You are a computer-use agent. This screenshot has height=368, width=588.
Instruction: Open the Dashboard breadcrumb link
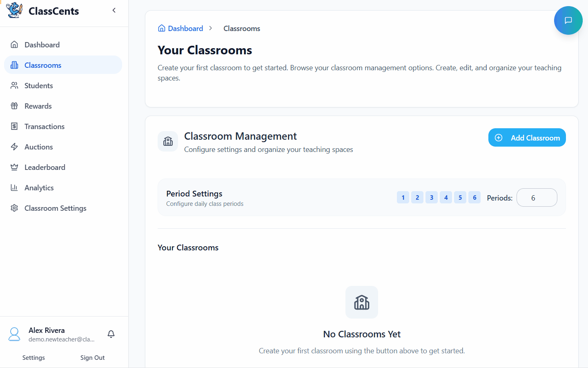[185, 28]
